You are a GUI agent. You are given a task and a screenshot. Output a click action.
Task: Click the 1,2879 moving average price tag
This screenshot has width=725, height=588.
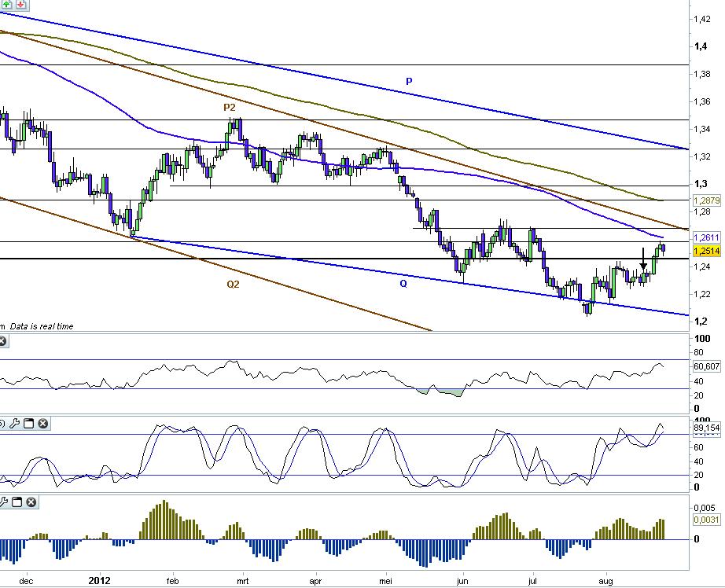coord(706,200)
